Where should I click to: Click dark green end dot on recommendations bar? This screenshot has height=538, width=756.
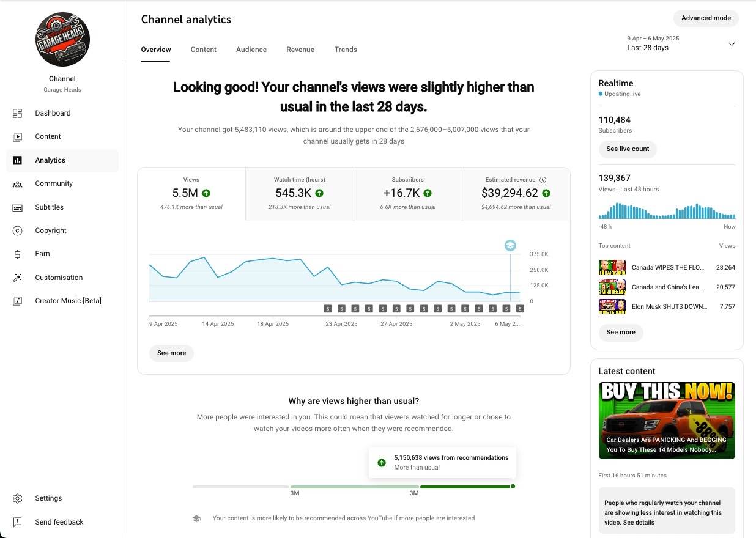pyautogui.click(x=513, y=487)
